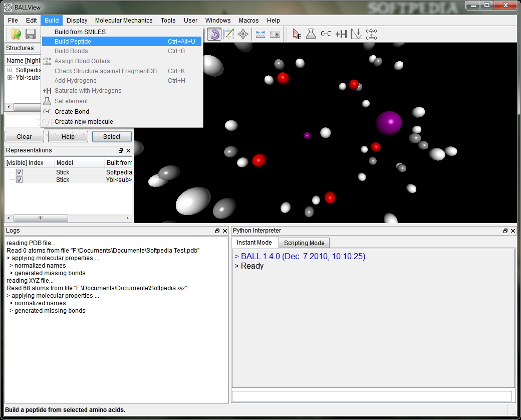Click the Model column header

(79, 162)
